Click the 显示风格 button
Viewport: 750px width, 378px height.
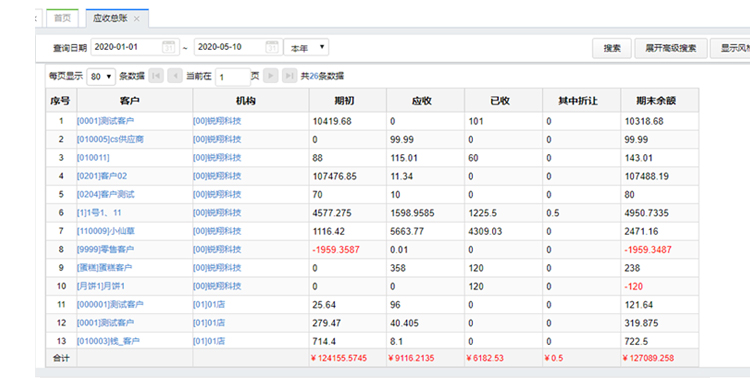(730, 48)
